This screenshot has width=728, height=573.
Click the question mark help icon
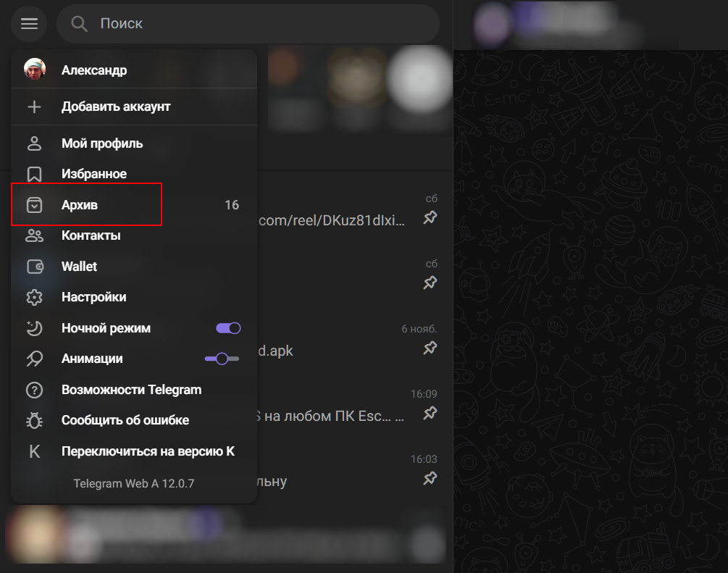pyautogui.click(x=34, y=390)
